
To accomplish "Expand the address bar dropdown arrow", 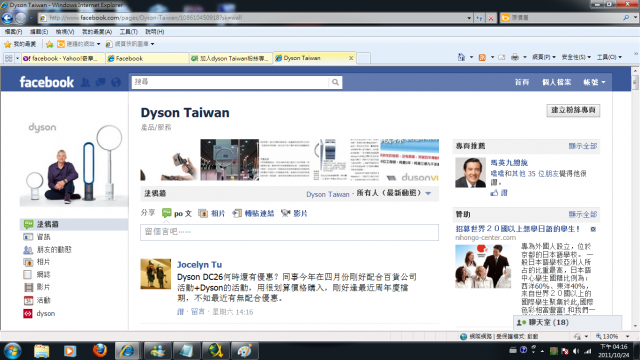I will [x=469, y=18].
